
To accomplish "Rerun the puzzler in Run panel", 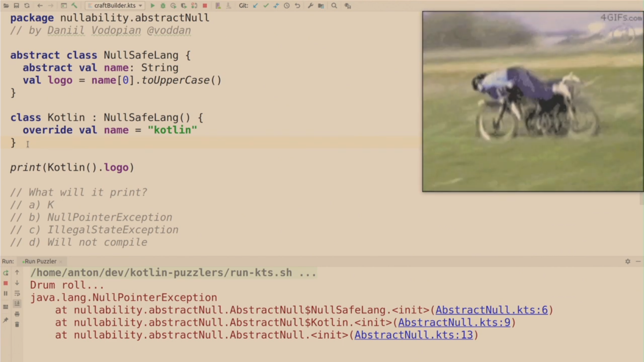I will pyautogui.click(x=6, y=273).
